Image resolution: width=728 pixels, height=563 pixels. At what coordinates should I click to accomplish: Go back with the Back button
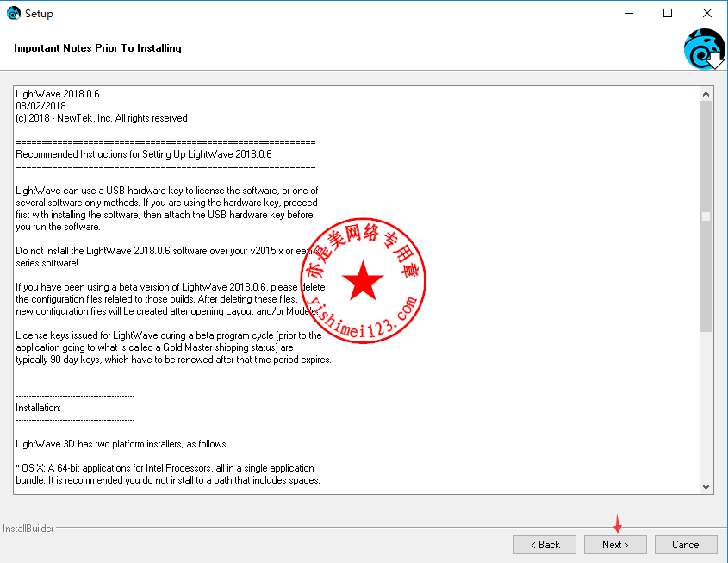coord(544,544)
